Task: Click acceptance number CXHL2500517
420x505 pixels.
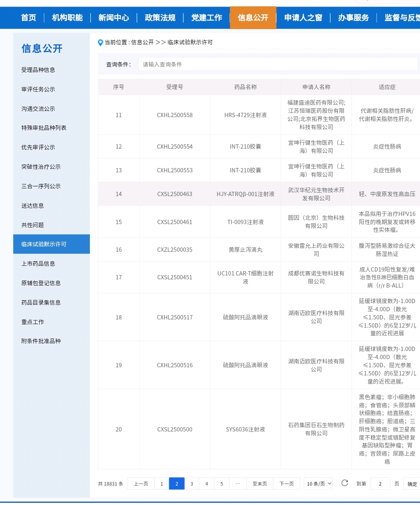Action: tap(175, 317)
